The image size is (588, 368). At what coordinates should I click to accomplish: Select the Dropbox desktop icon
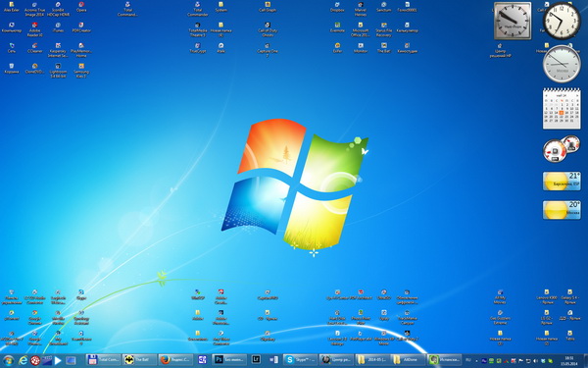tap(337, 7)
